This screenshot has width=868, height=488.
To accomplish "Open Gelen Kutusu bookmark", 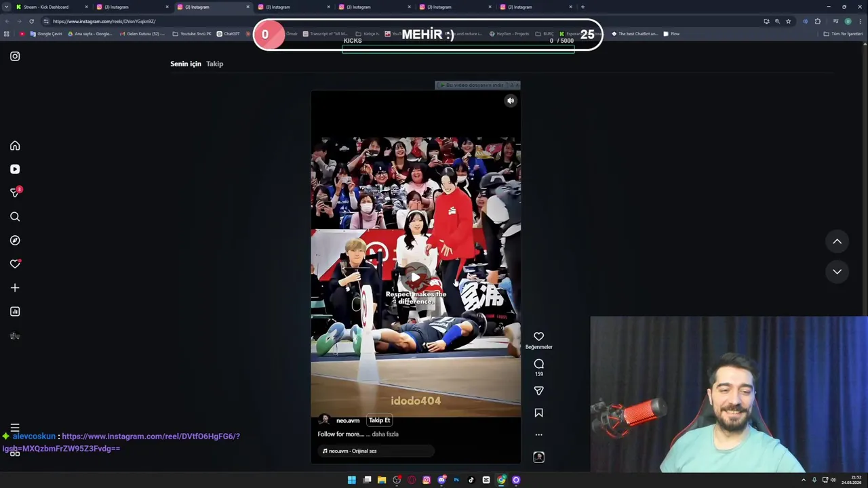I will point(142,34).
